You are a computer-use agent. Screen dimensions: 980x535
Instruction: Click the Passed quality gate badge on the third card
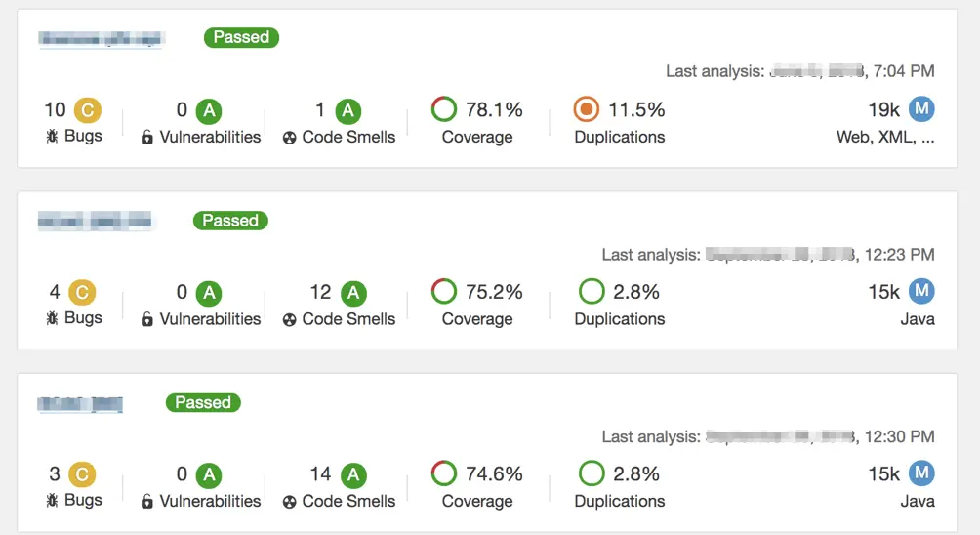203,402
